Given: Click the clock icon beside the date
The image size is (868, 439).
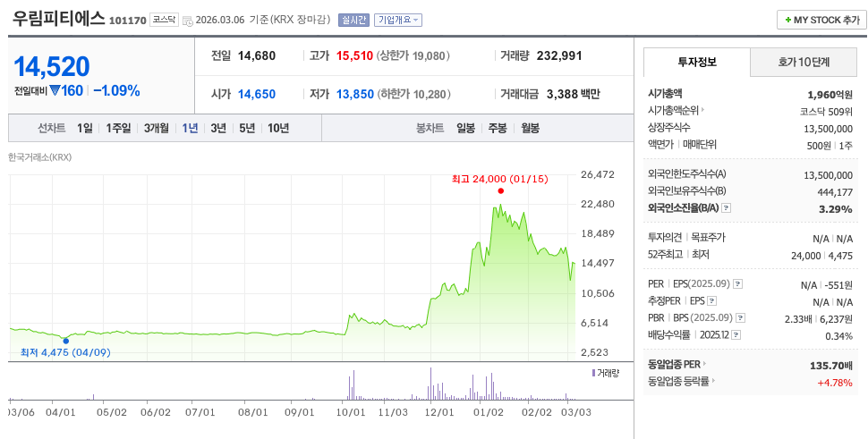Looking at the screenshot, I should [188, 21].
